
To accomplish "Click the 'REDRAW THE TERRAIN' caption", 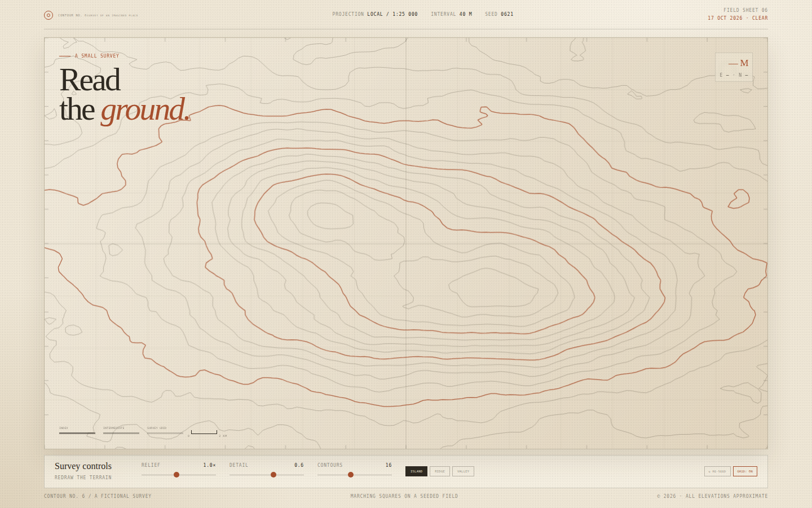I will point(83,478).
